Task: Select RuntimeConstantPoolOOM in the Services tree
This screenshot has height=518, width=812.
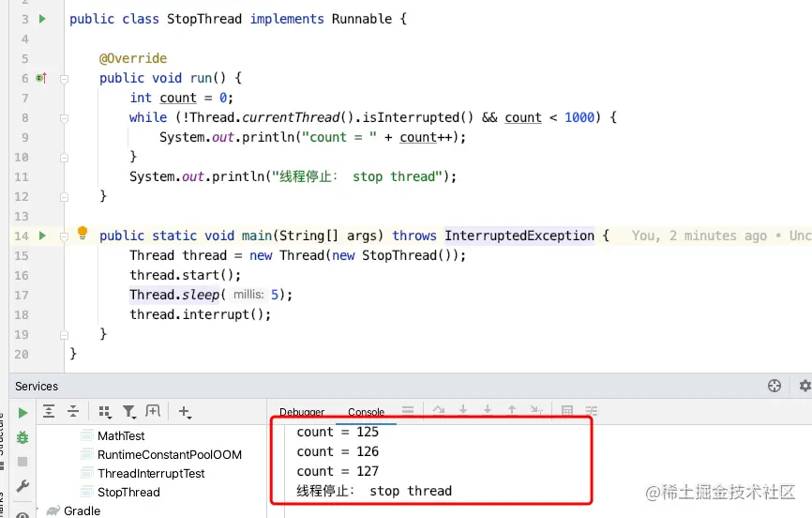Action: [170, 455]
